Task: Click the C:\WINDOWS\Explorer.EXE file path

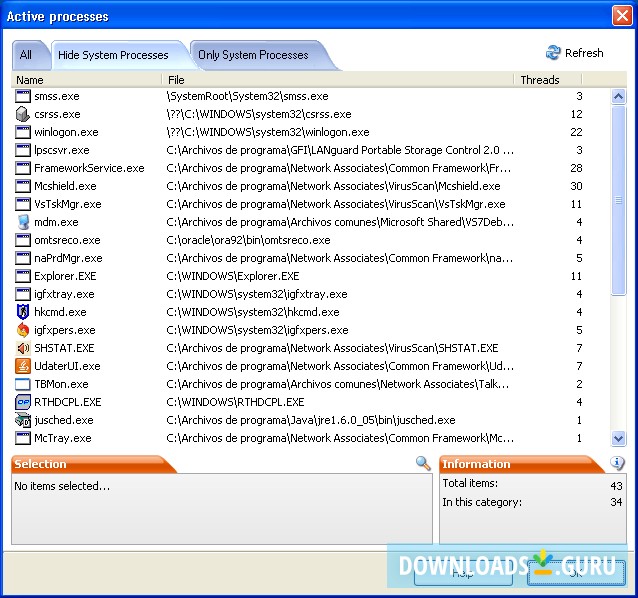Action: pyautogui.click(x=233, y=276)
